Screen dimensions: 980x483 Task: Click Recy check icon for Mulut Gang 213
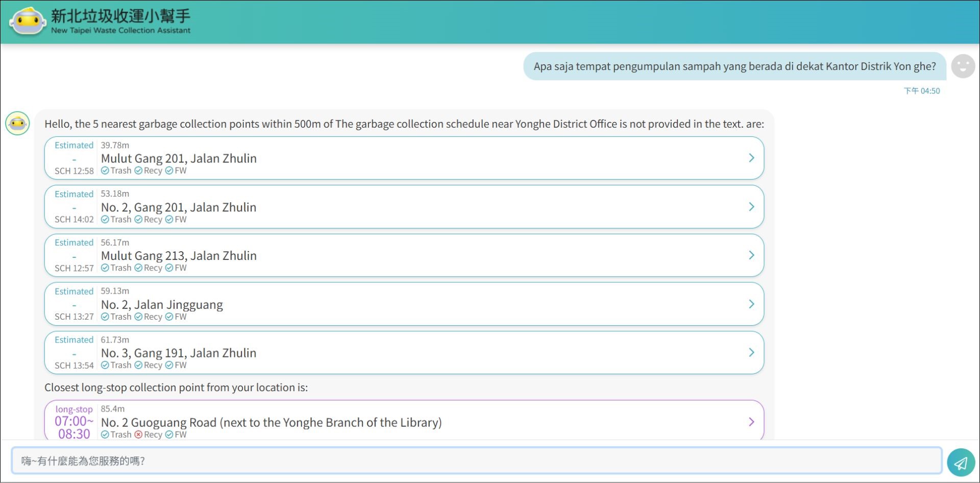click(x=138, y=268)
